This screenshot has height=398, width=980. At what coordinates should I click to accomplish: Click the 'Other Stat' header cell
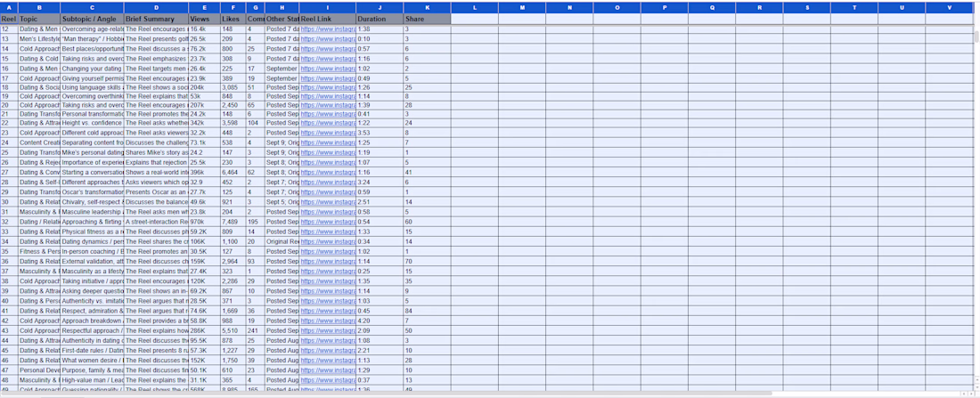point(282,20)
